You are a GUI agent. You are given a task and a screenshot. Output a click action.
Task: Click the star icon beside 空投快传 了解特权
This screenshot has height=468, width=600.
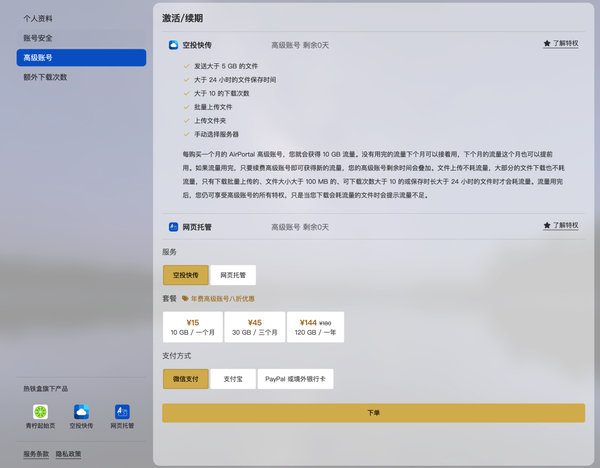pos(547,43)
